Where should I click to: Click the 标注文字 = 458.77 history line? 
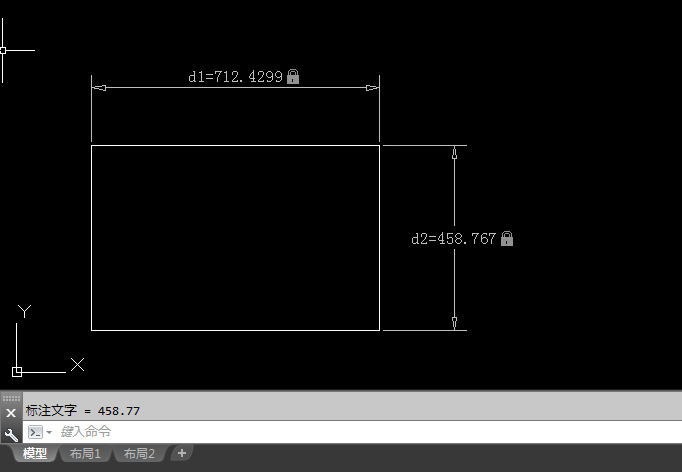[x=83, y=411]
